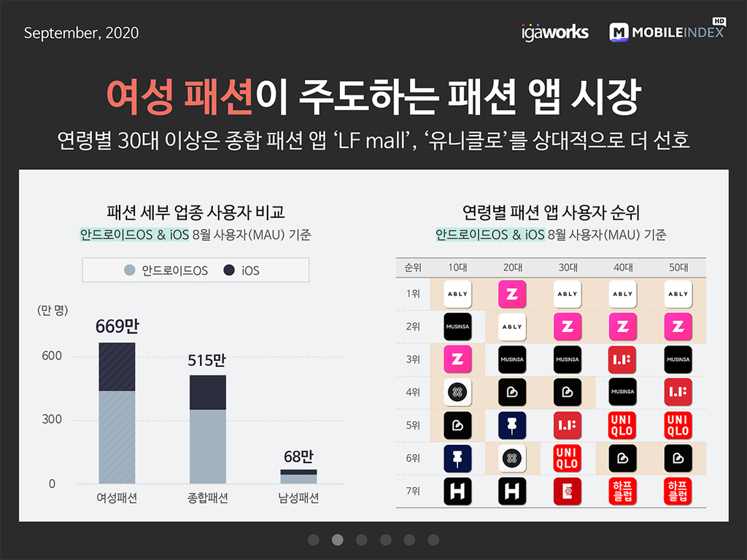The height and width of the screenshot is (560, 747).
Task: Select the grey Android segment of the 종합패션 bar
Action: tap(208, 447)
